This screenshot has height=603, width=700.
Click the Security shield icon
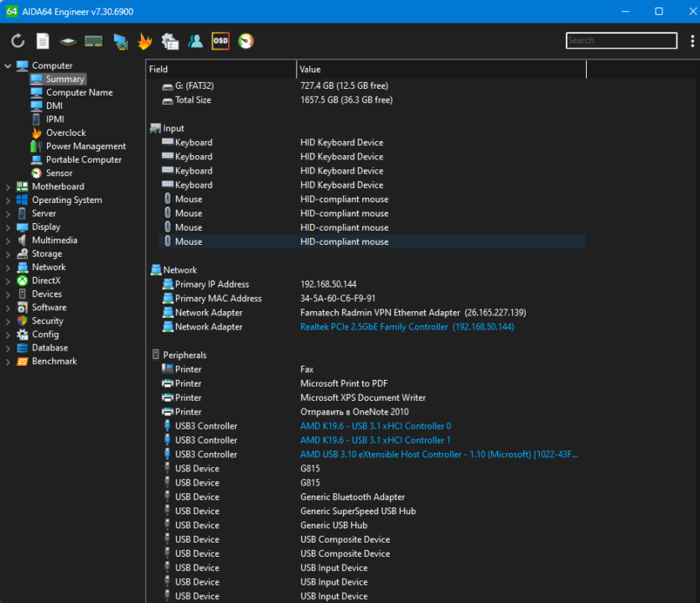[23, 320]
